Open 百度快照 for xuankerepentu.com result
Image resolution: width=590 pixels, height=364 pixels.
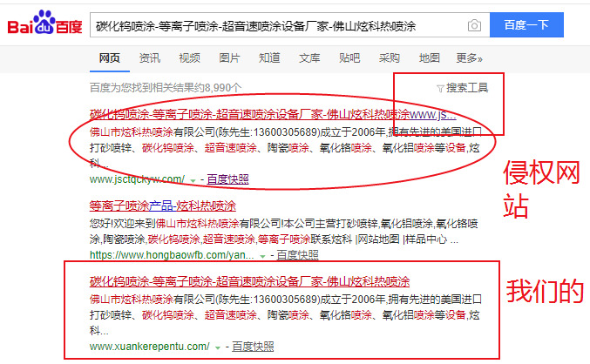(x=253, y=347)
